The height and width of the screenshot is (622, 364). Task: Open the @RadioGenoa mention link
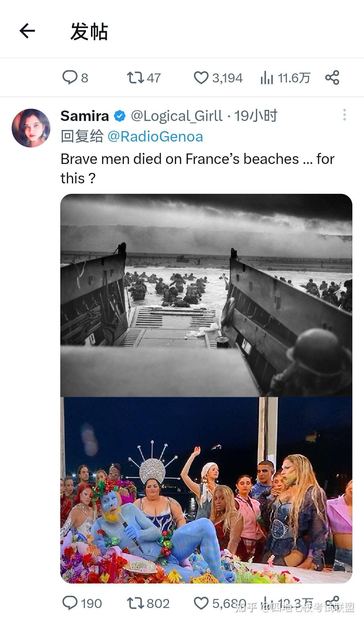pos(155,136)
